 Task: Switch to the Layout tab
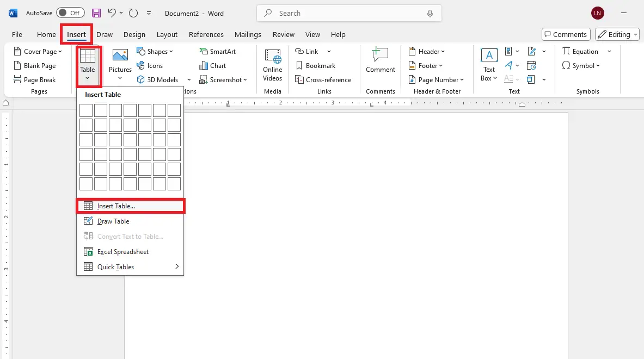pyautogui.click(x=167, y=34)
